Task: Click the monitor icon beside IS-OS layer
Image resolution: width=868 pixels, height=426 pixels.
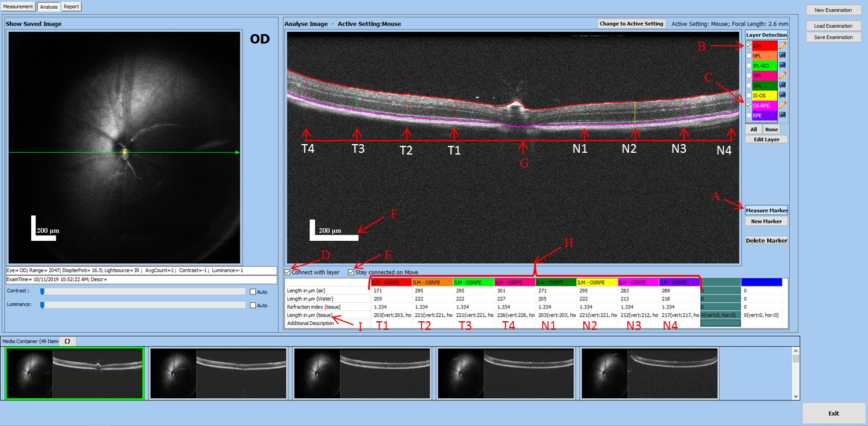Action: click(x=783, y=95)
